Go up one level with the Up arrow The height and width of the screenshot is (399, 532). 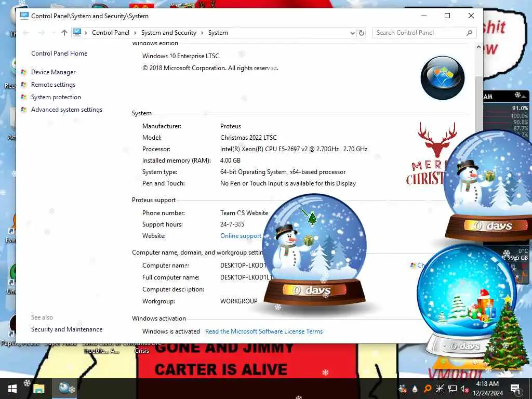pyautogui.click(x=64, y=33)
